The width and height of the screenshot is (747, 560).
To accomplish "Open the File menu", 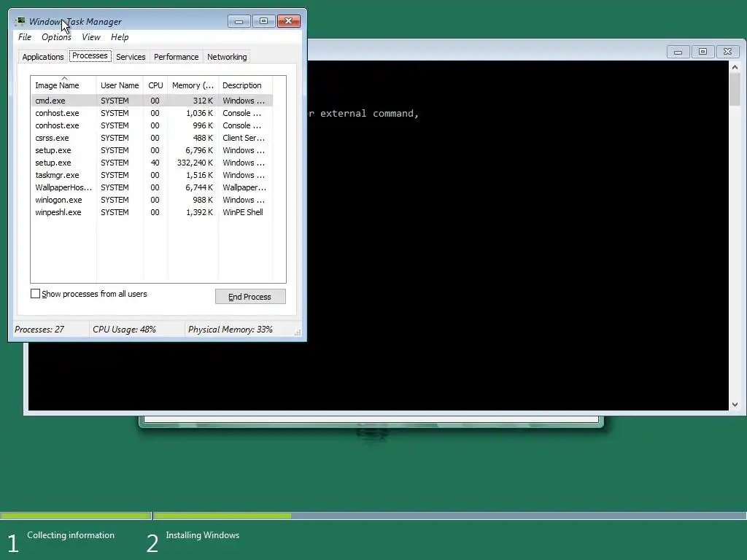I will 25,37.
